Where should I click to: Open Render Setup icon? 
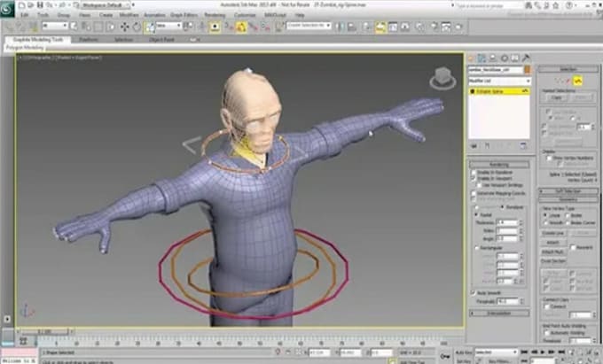coord(434,27)
